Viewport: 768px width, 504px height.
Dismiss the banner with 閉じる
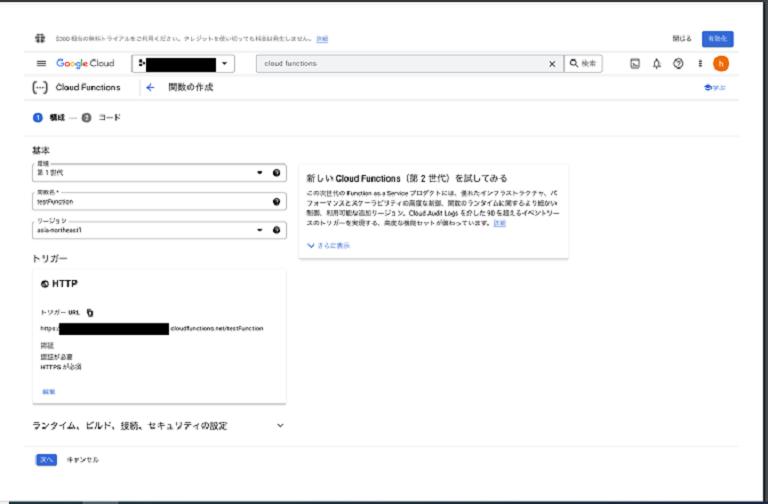(x=682, y=39)
